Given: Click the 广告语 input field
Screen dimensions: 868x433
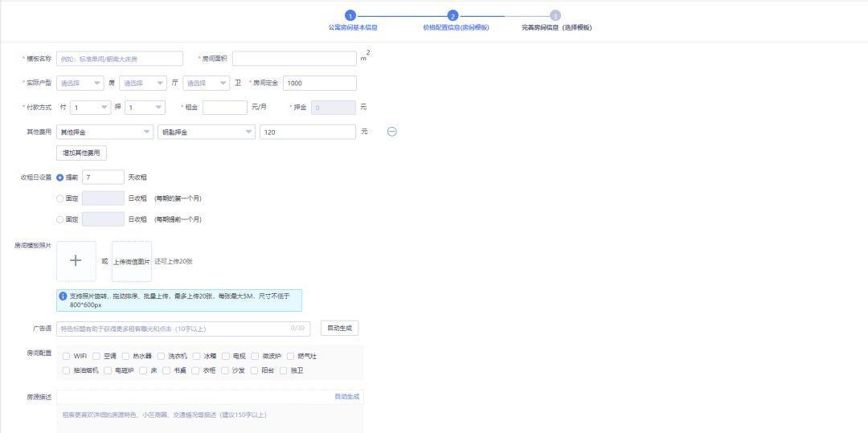Looking at the screenshot, I should point(183,329).
